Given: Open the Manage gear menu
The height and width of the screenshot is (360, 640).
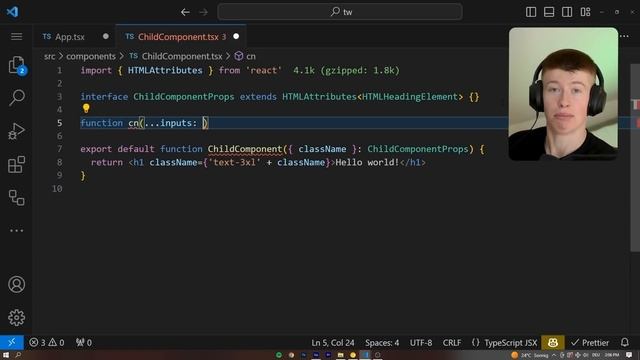Looking at the screenshot, I should tap(16, 318).
